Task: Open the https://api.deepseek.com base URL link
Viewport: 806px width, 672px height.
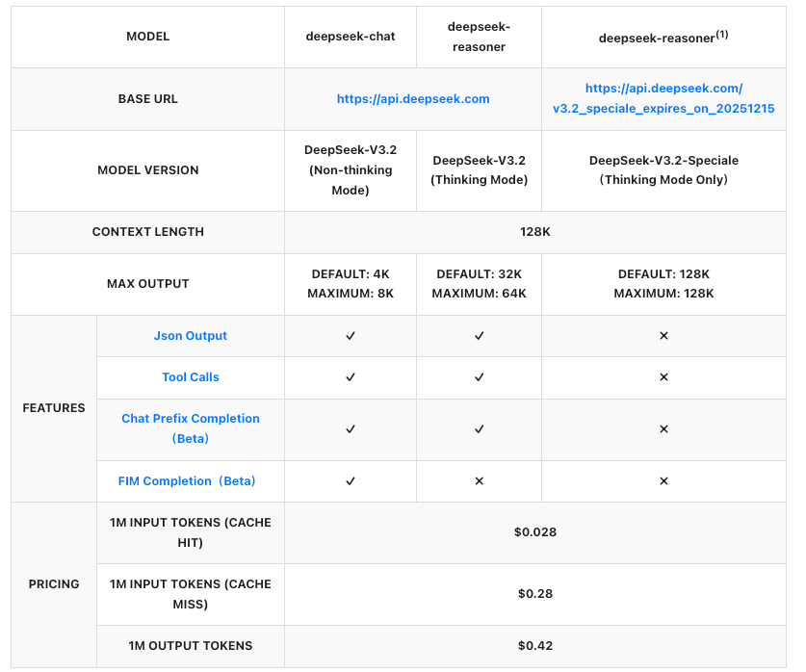Action: (413, 99)
